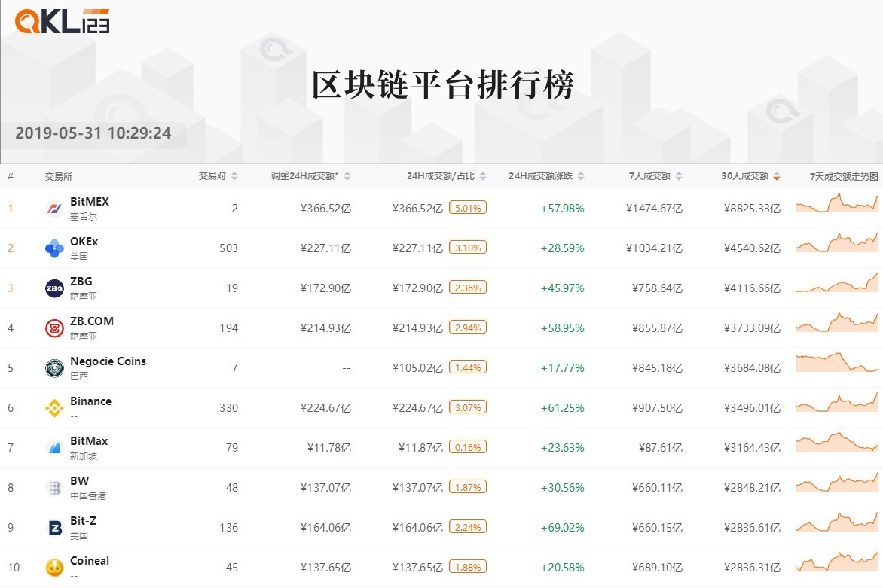
Task: Open the BitMEX exchange link
Action: [90, 202]
